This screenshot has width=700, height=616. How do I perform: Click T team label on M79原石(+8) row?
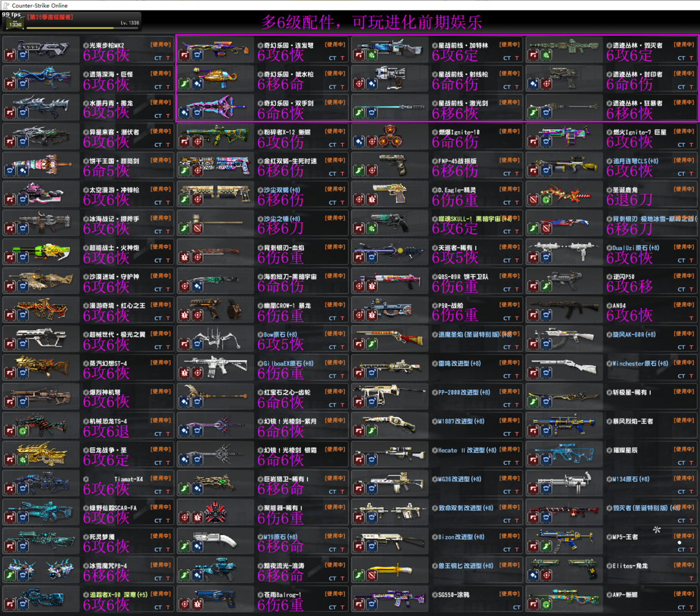tap(342, 549)
